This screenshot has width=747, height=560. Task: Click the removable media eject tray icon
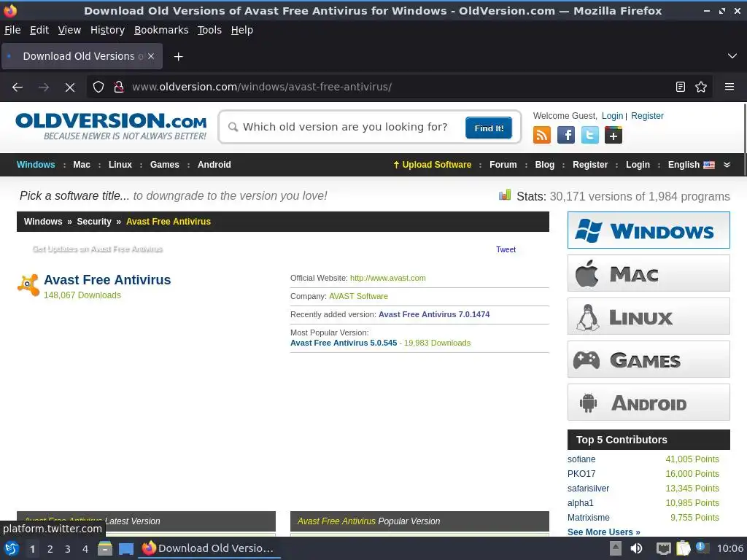616,548
